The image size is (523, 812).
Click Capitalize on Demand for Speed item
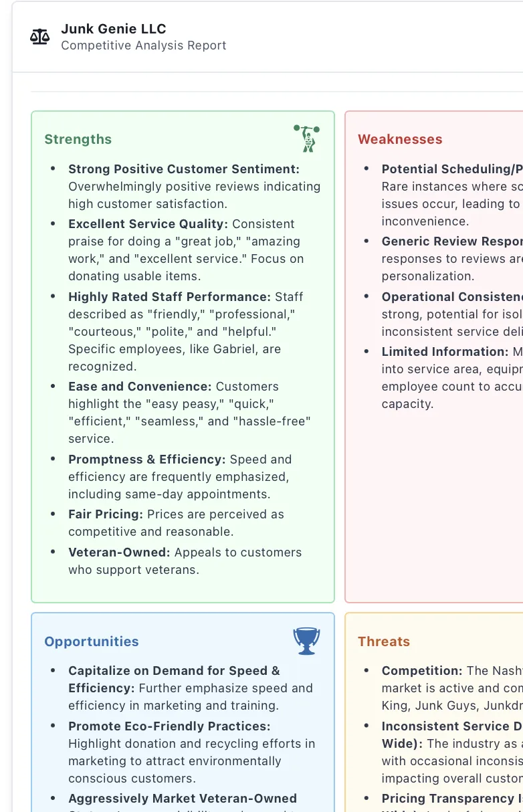pos(174,671)
